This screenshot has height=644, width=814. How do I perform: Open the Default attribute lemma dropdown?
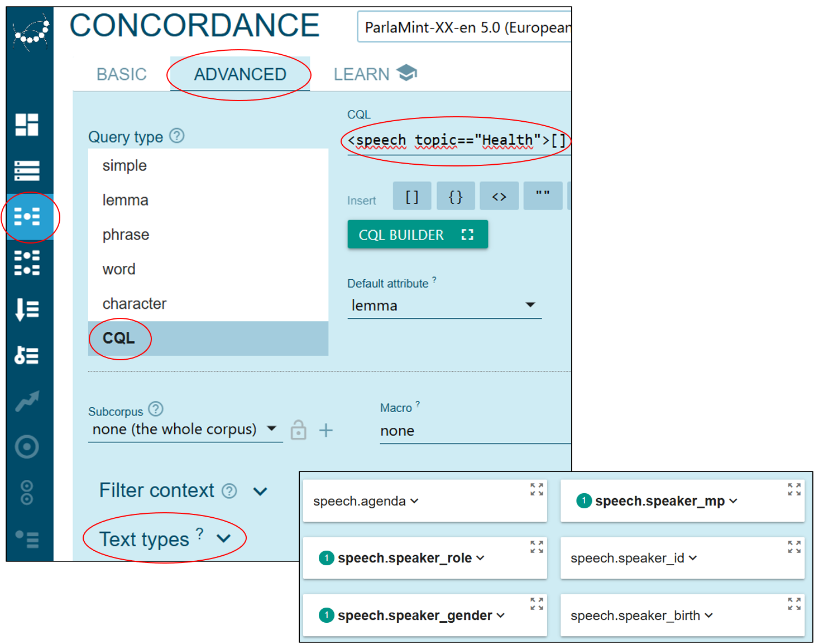[444, 306]
